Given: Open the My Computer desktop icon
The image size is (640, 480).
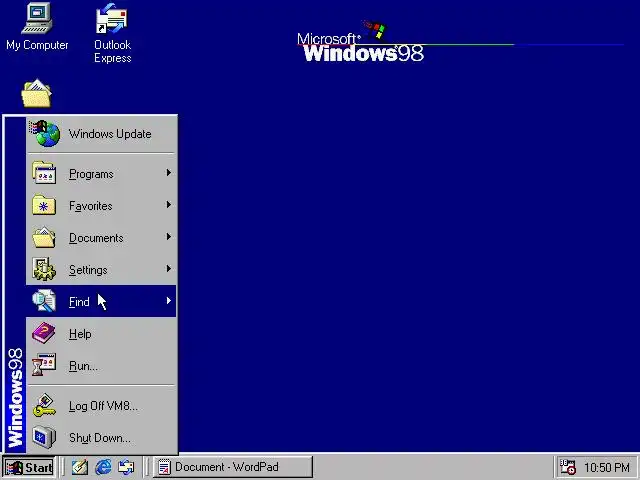Looking at the screenshot, I should [37, 27].
